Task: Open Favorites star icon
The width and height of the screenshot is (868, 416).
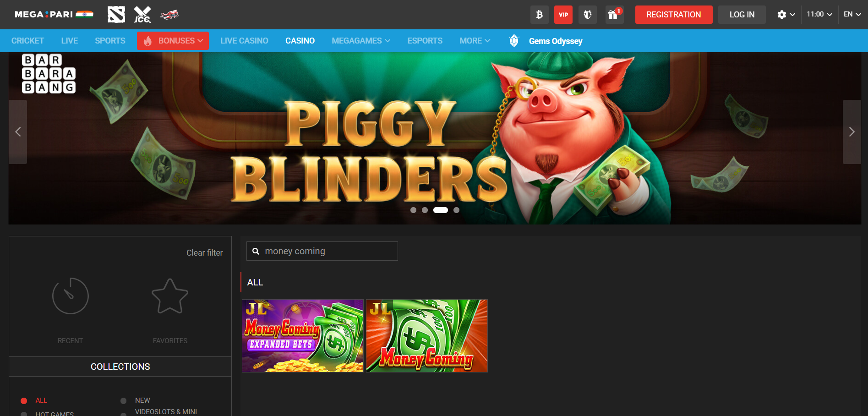Action: (x=170, y=296)
